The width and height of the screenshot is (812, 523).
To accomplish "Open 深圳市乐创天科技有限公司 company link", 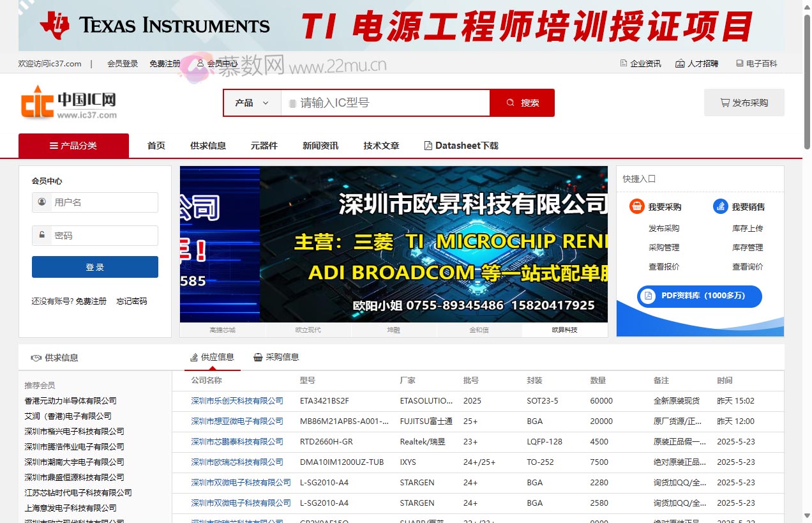I will [x=237, y=401].
